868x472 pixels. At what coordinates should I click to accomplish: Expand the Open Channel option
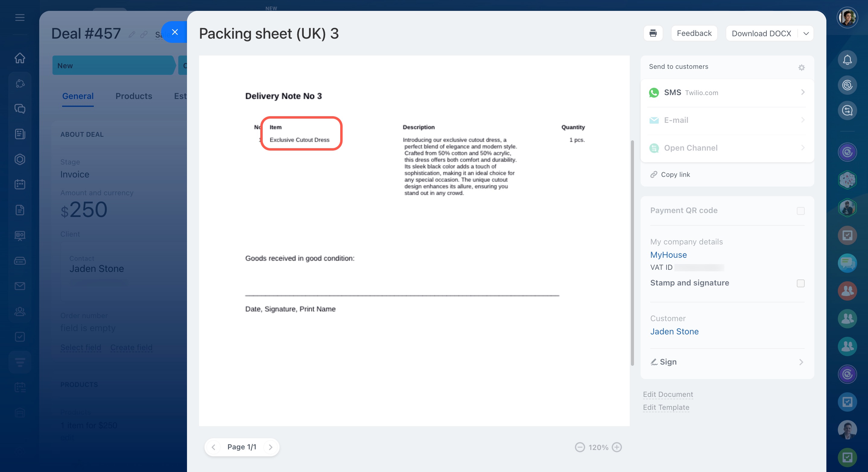pos(727,148)
